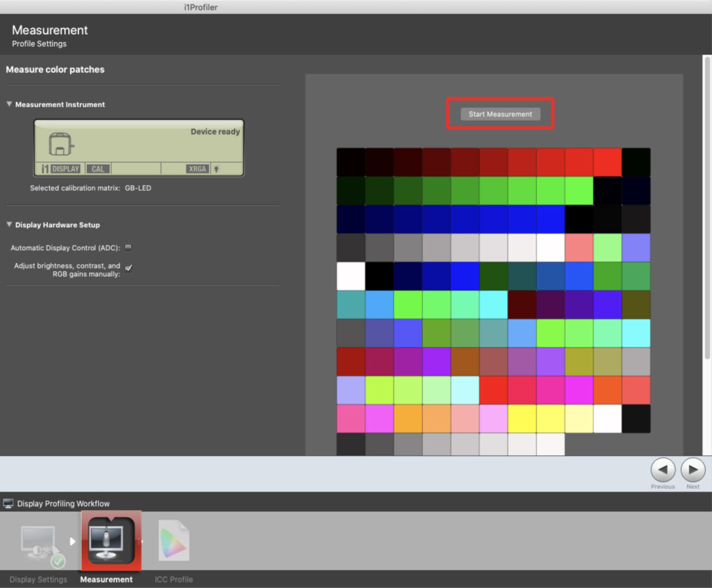This screenshot has width=712, height=588.
Task: Click the Measurement tab label
Action: (106, 579)
